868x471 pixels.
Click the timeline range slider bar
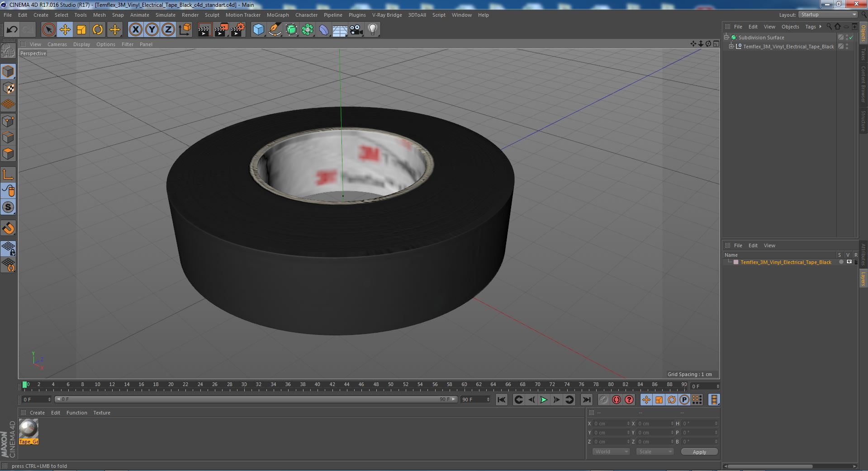(256, 399)
